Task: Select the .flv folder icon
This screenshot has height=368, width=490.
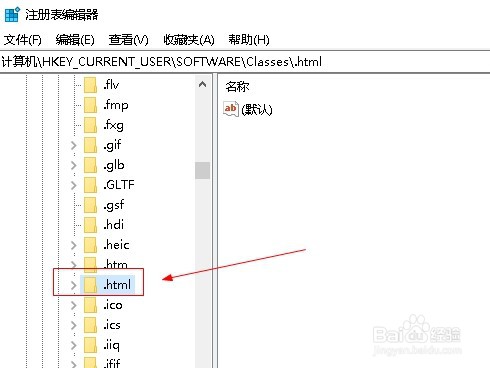Action: click(x=90, y=85)
